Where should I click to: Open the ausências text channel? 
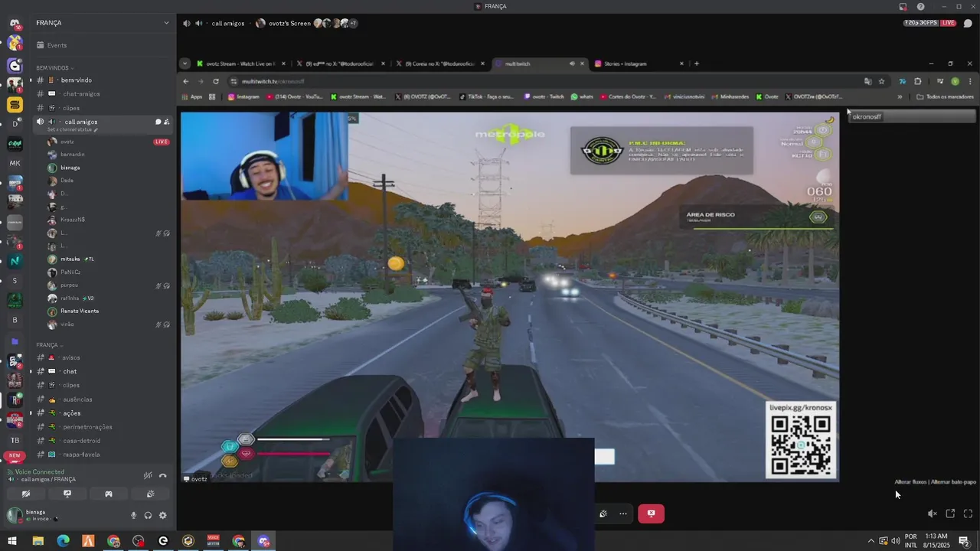click(x=102, y=399)
